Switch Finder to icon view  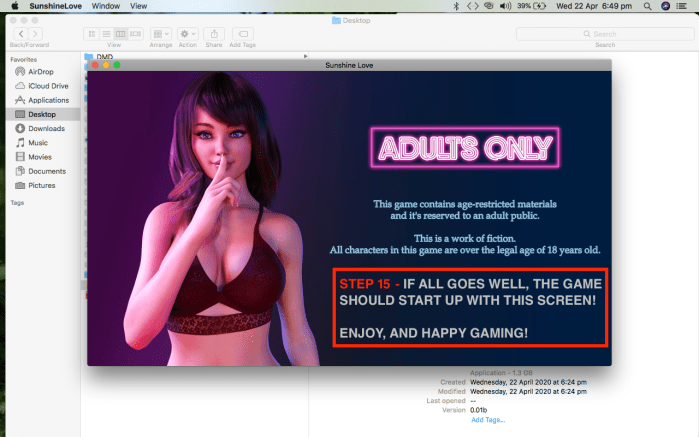[x=91, y=34]
